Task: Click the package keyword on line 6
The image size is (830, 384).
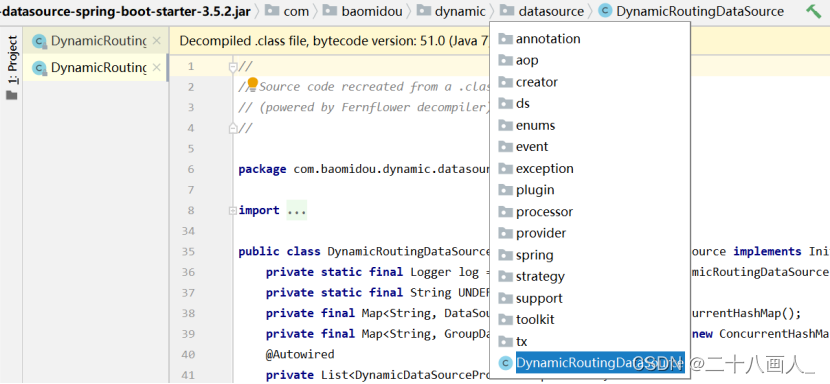Action: coord(261,169)
